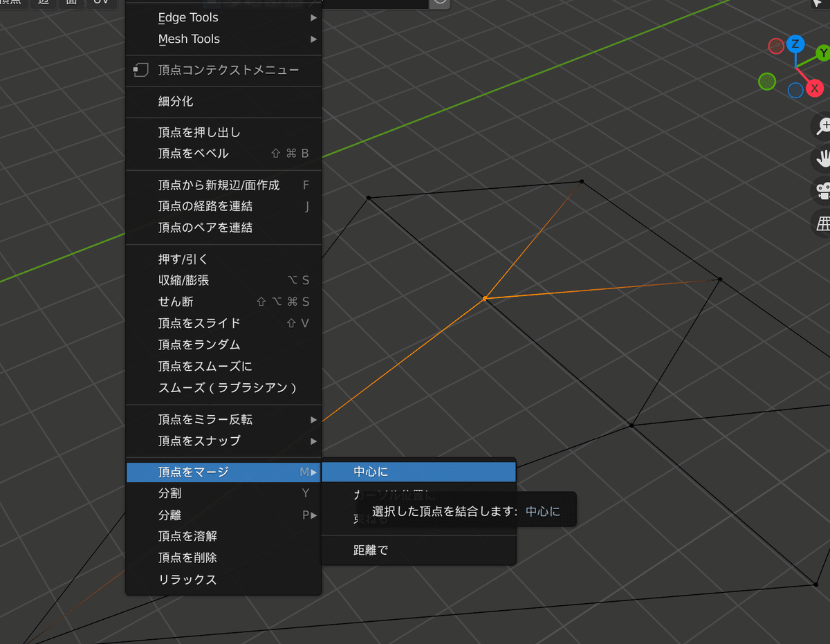Click the zoom magnifier viewport icon

[823, 127]
